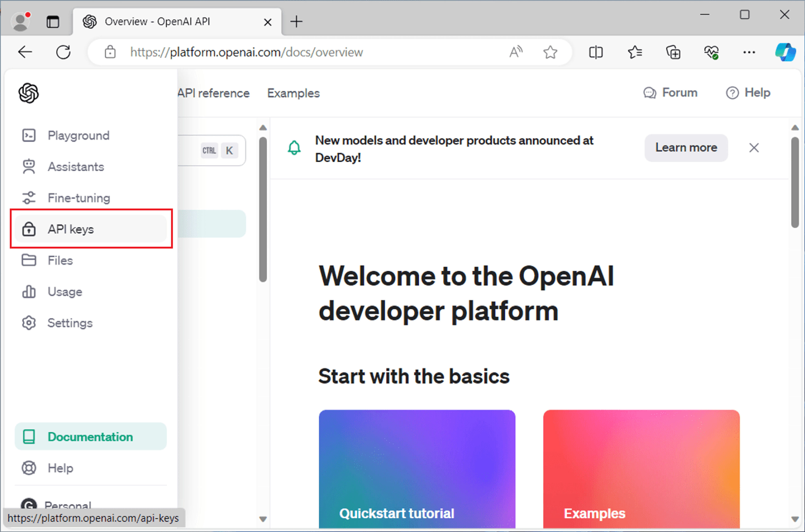Open the Playground sidebar item
Image resolution: width=805 pixels, height=532 pixels.
91,135
